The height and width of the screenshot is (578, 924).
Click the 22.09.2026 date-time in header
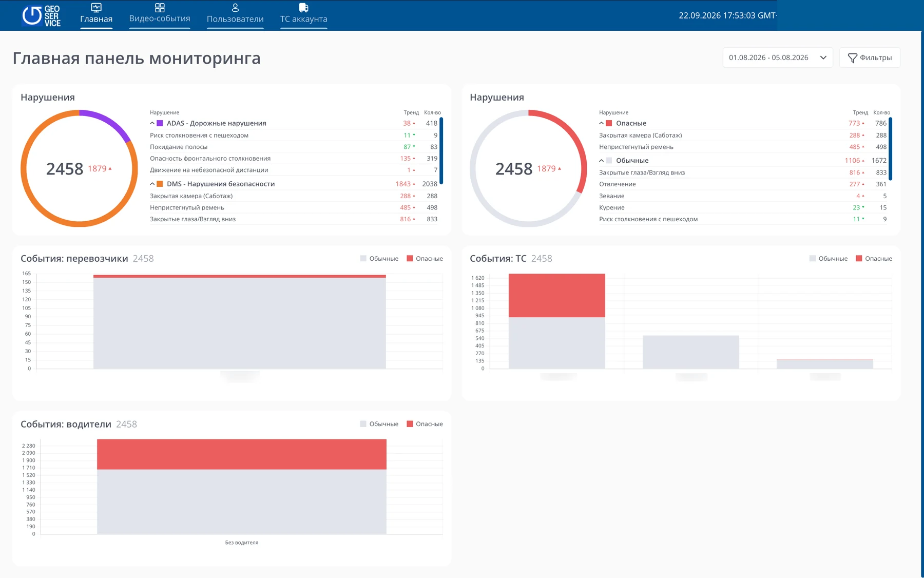[727, 15]
